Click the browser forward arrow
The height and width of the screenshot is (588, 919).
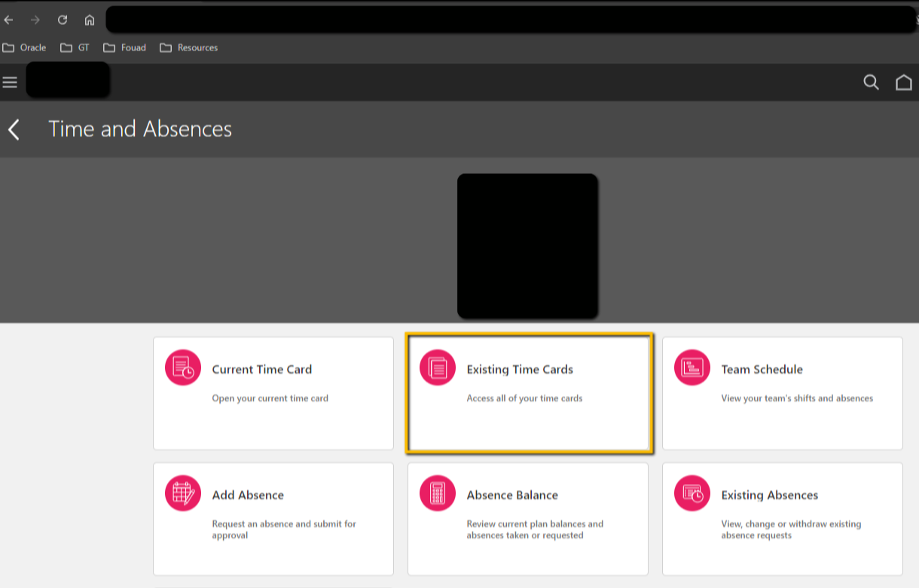click(35, 20)
